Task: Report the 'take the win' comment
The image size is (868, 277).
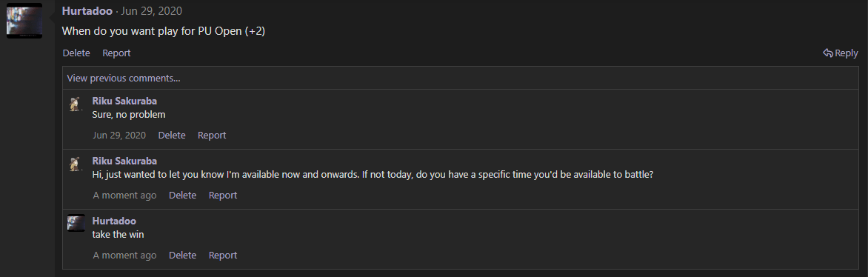Action: point(222,255)
